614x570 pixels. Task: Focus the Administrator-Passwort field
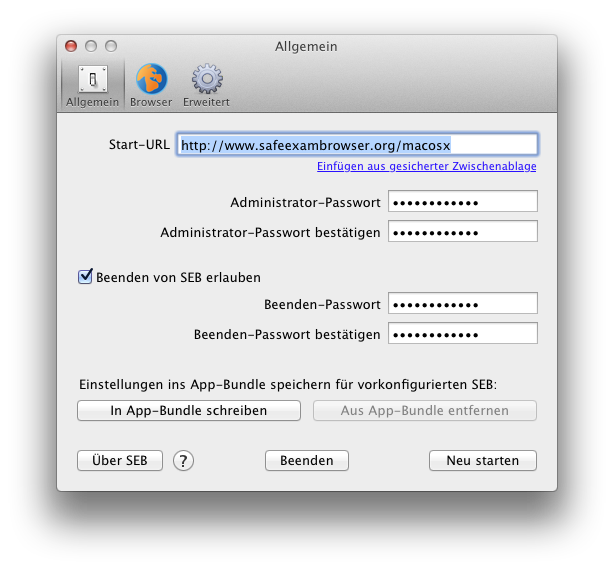coord(462,202)
